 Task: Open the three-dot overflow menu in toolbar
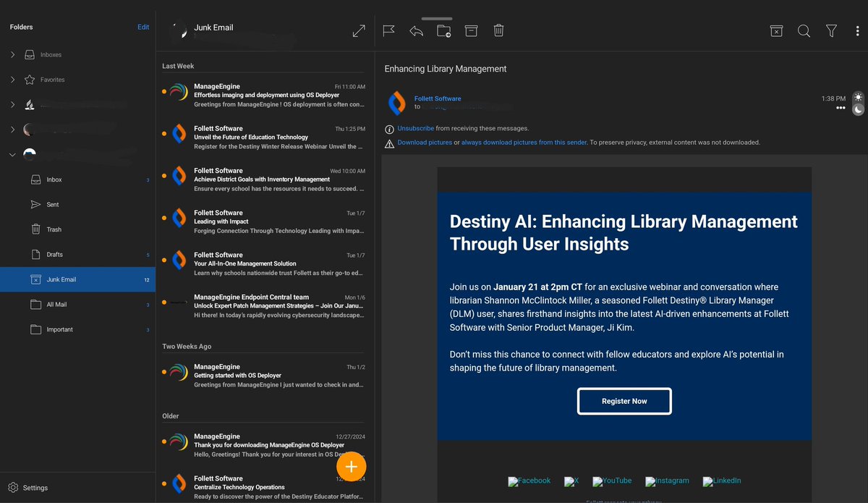[x=858, y=30]
